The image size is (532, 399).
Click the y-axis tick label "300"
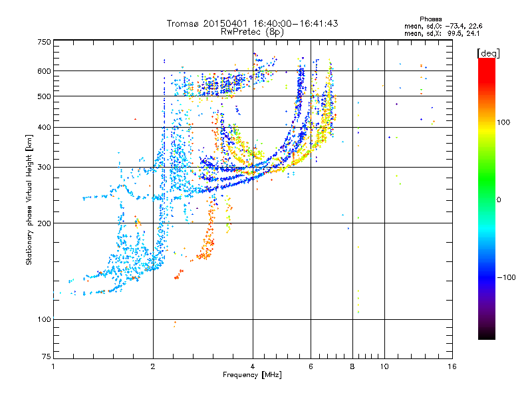click(x=45, y=167)
